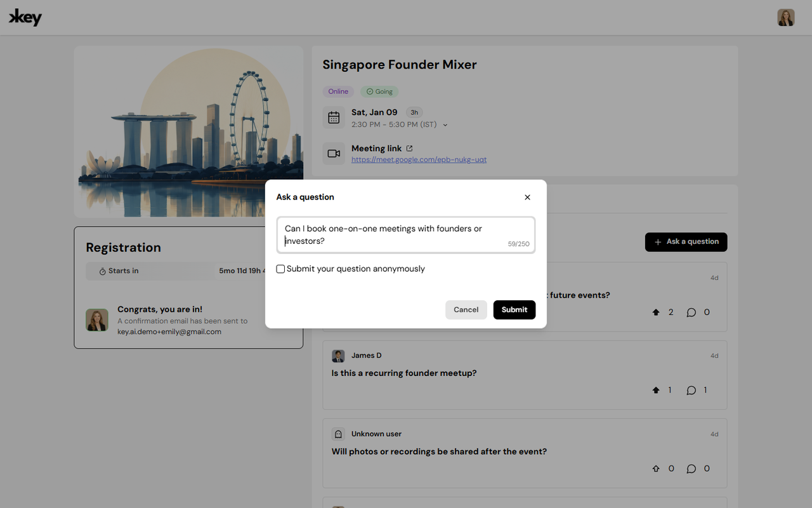This screenshot has width=812, height=508.
Task: Click the Congrats, you are in! message
Action: coord(160,309)
